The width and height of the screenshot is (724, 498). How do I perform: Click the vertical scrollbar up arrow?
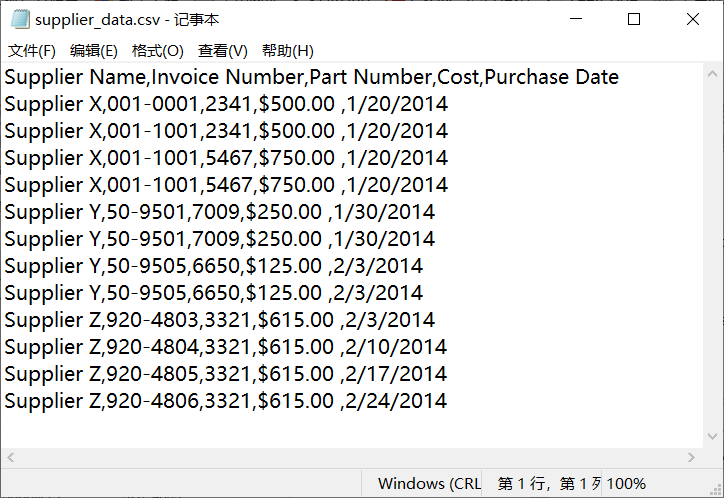coord(712,74)
